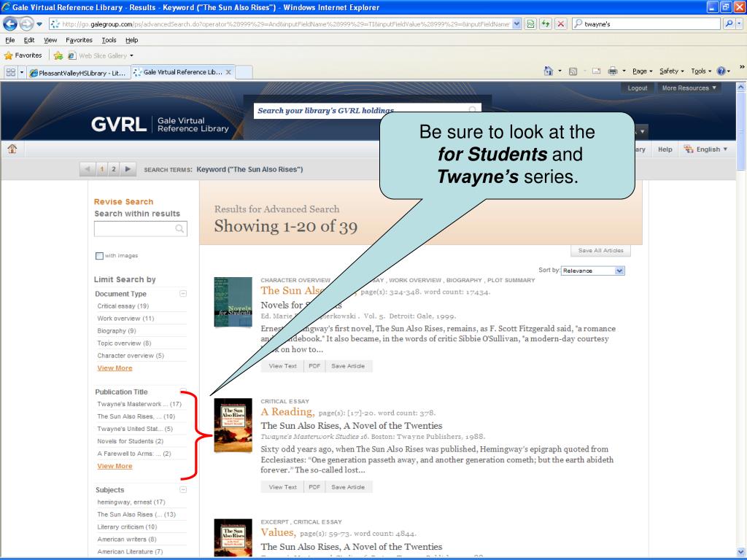
Task: Open cover thumbnail of A Reading result
Action: point(233,425)
